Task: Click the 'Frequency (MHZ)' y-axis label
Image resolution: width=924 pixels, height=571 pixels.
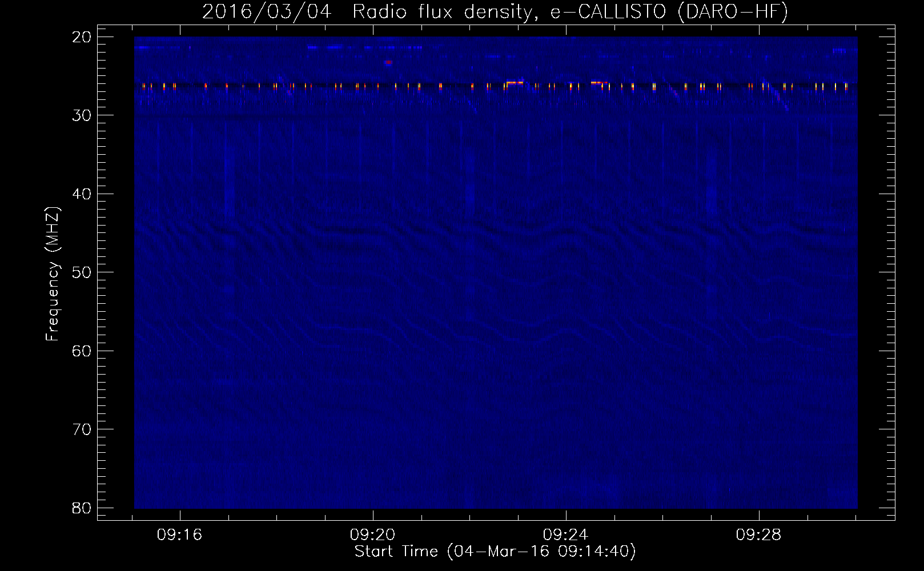Action: click(x=53, y=274)
